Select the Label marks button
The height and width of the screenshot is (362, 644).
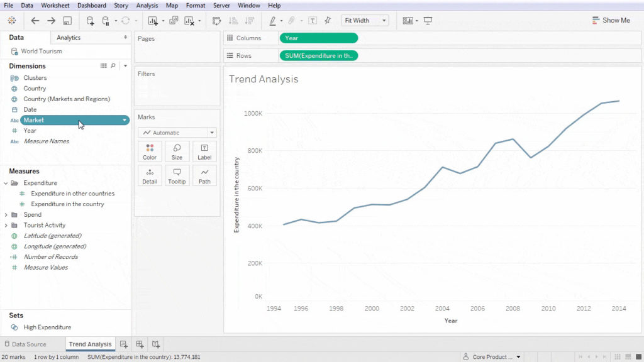[x=204, y=151]
